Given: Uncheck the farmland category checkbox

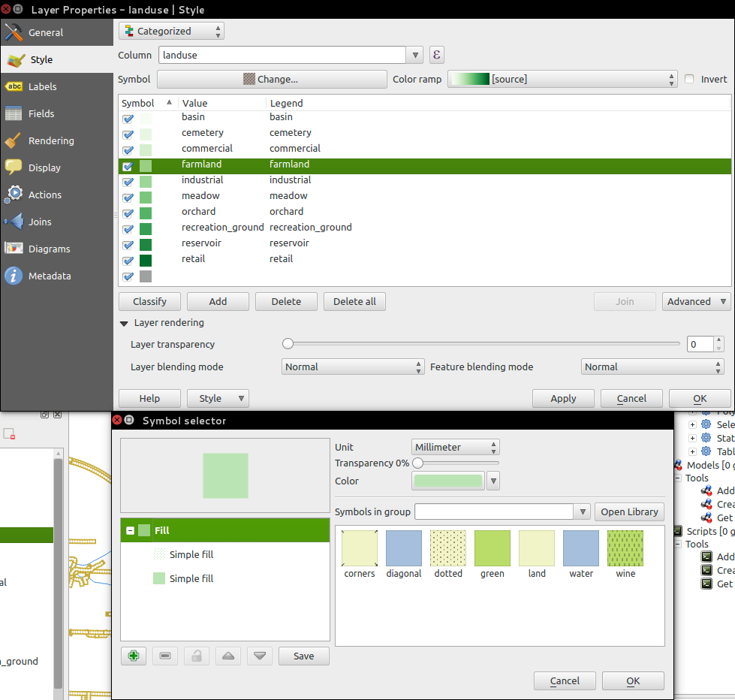Looking at the screenshot, I should pos(128,166).
